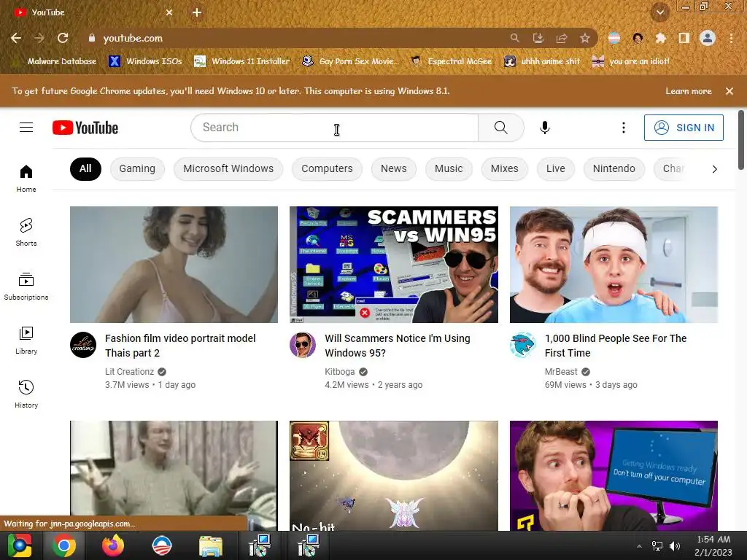Select the All filter chip
This screenshot has height=560, width=747.
[86, 169]
